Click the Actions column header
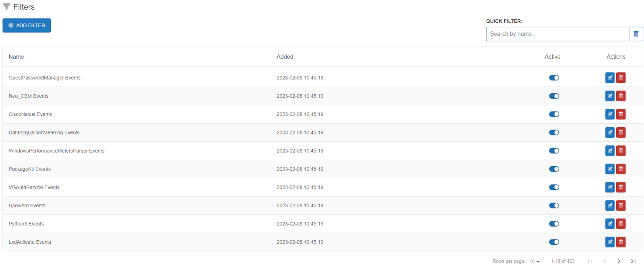Screen dimensions: 644x266 coord(616,57)
